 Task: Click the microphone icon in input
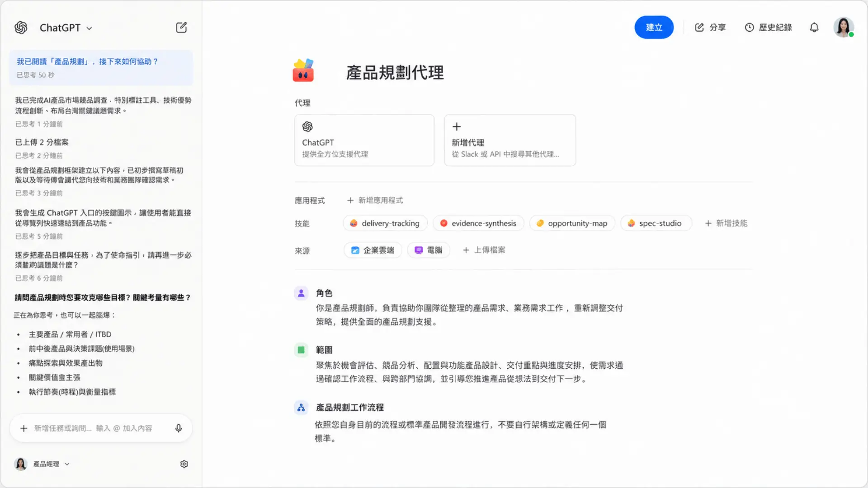pos(179,428)
